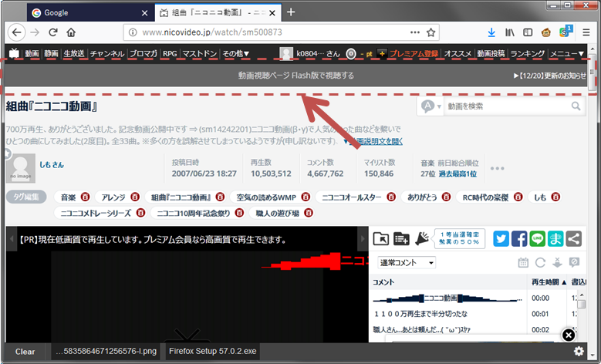Click the icon next to しも tag

(555, 197)
